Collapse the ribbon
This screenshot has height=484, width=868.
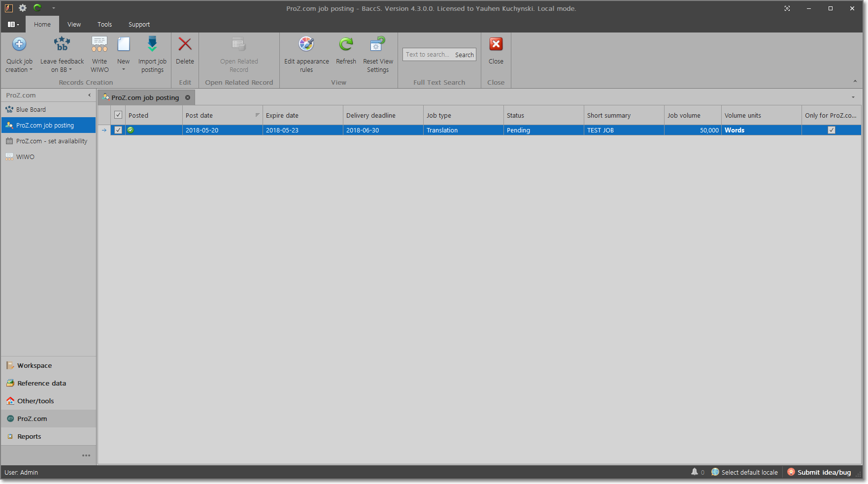click(855, 81)
